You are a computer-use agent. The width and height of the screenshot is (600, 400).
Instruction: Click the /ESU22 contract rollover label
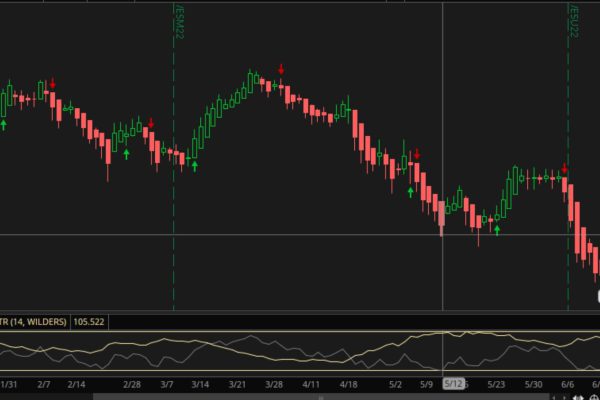[x=574, y=21]
